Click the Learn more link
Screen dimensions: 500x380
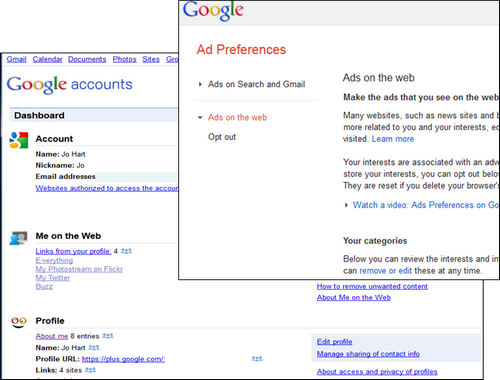(393, 139)
